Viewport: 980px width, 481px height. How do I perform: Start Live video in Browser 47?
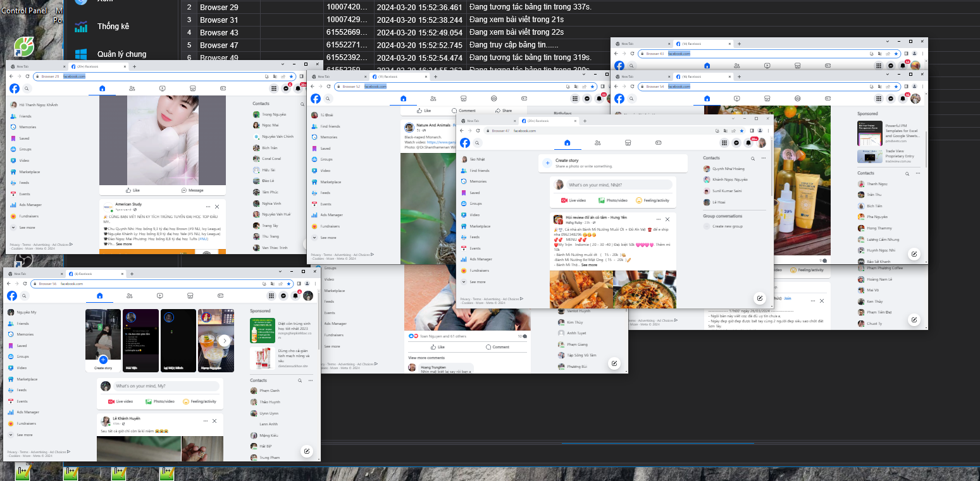(573, 200)
